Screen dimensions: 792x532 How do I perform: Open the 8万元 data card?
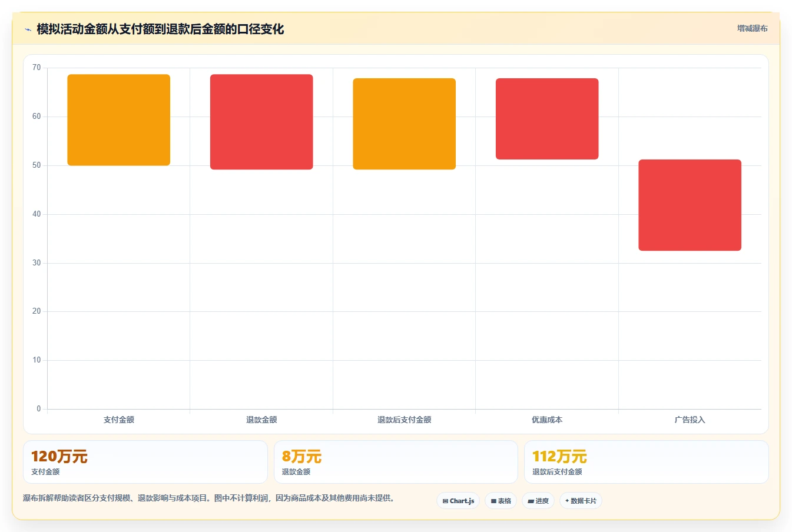tap(396, 462)
